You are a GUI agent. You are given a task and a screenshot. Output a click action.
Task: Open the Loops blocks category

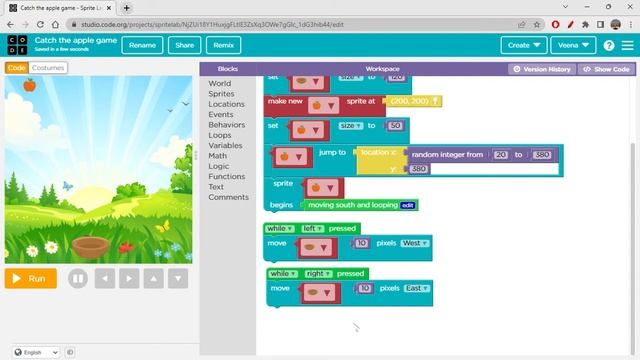(220, 135)
